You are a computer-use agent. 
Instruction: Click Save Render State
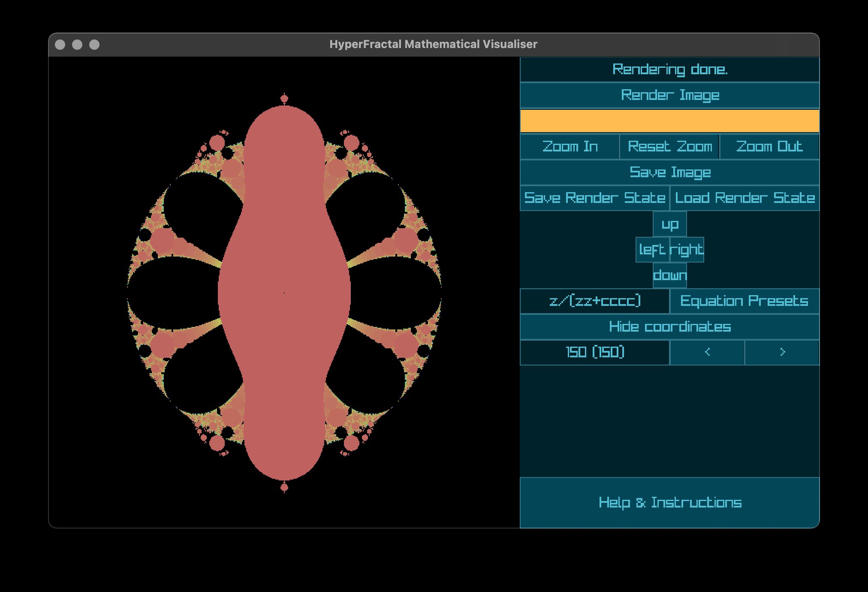click(x=594, y=198)
